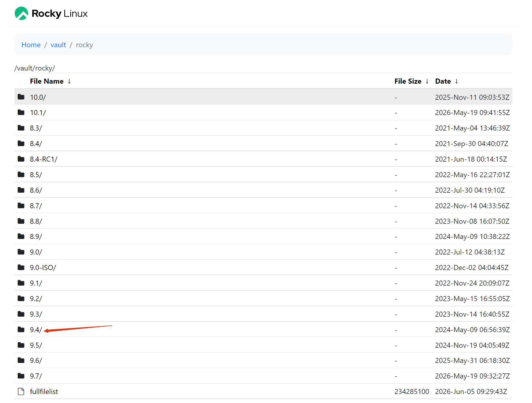Viewport: 532px width, 403px height.
Task: Click folder icon for 8.4/
Action: click(x=21, y=143)
